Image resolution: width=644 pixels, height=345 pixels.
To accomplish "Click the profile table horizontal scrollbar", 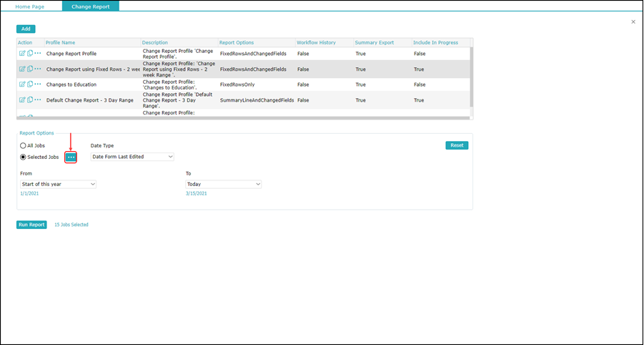I will pos(243,118).
